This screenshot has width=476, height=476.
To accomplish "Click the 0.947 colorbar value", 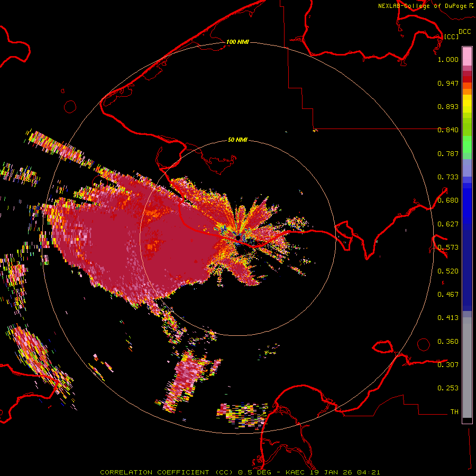I will click(448, 83).
